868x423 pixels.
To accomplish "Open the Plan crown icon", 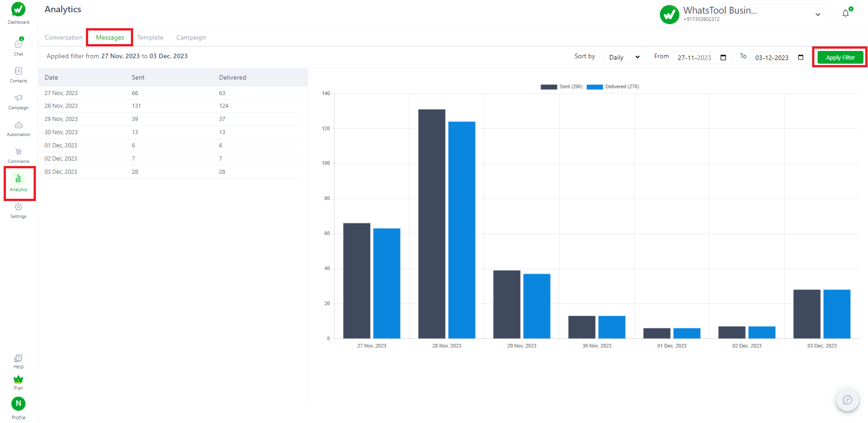I will (x=18, y=379).
